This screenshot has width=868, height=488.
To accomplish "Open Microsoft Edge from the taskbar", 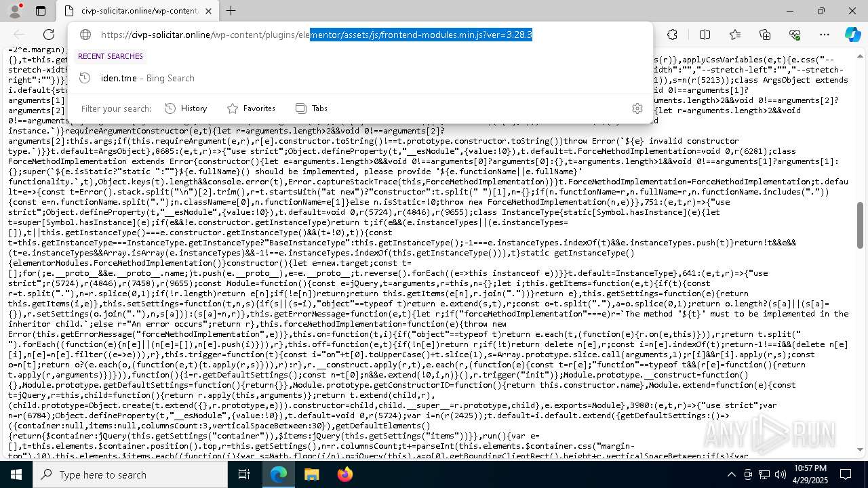I will click(279, 474).
